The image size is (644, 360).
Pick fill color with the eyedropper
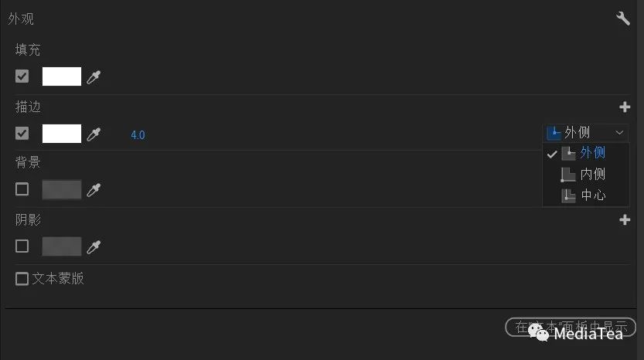[94, 76]
